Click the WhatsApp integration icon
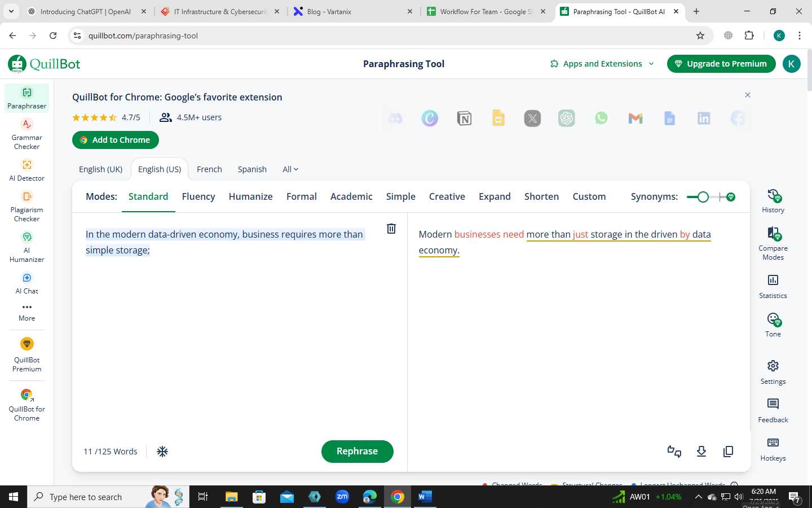The width and height of the screenshot is (812, 508). point(601,119)
